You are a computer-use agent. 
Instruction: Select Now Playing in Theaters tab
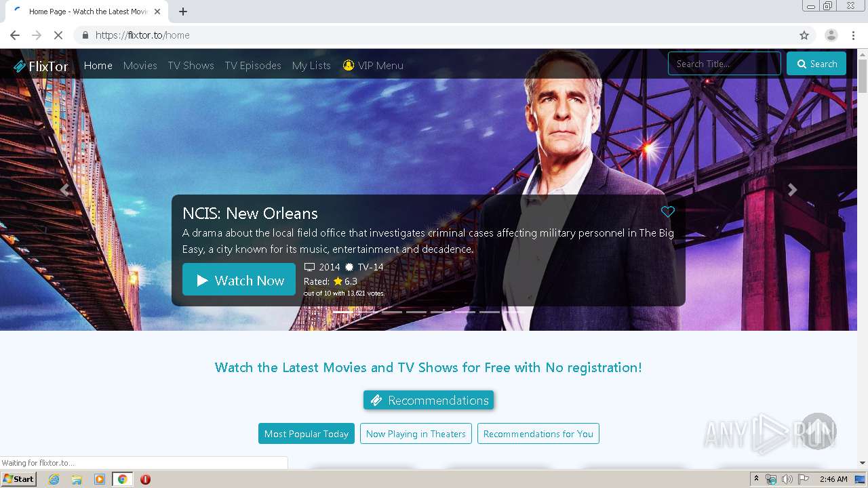pyautogui.click(x=416, y=434)
